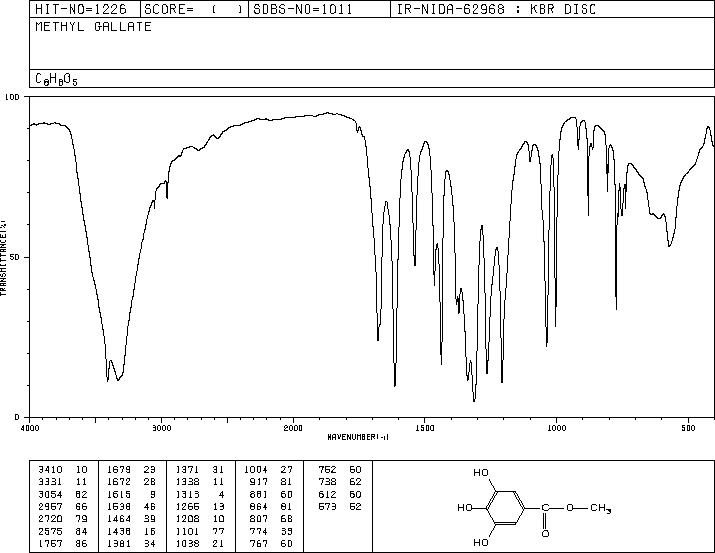Click the 1000 wavenumber axis label
Viewport: 715px width, 553px height.
tap(556, 428)
